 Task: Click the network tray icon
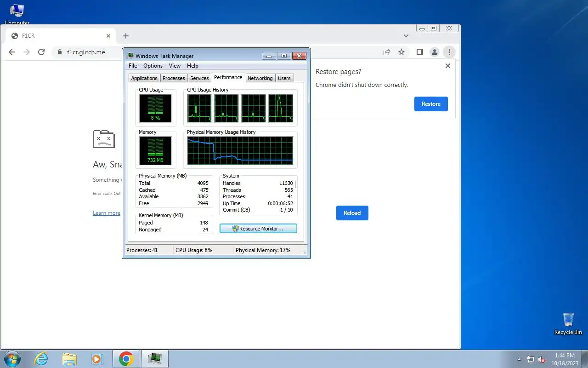coord(531,359)
